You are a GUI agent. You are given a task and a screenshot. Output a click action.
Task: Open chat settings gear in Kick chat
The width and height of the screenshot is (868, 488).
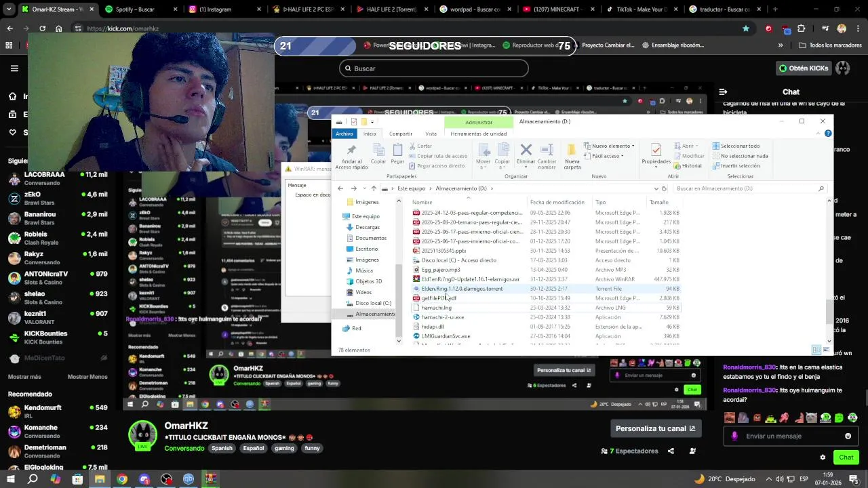(823, 457)
